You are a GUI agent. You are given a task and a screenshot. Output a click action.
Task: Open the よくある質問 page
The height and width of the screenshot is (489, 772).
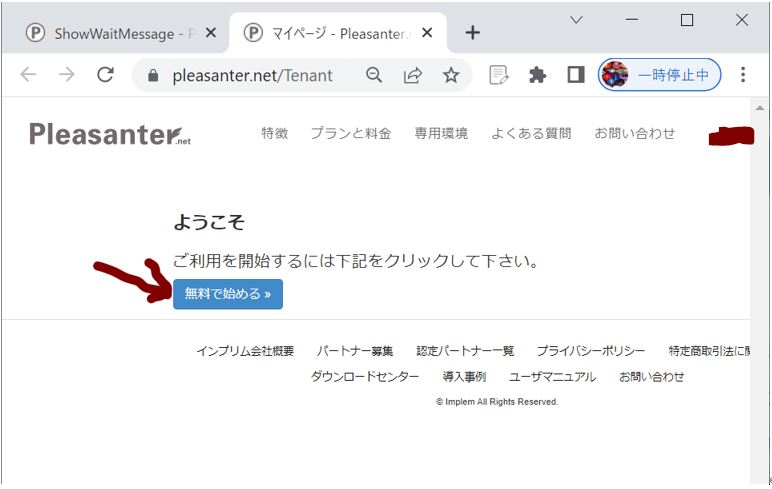point(531,133)
